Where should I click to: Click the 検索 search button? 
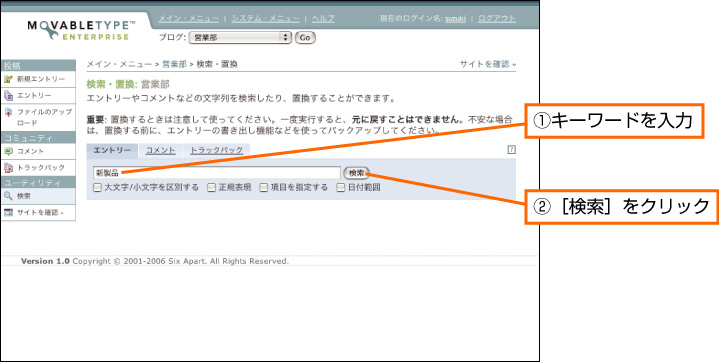click(x=356, y=173)
